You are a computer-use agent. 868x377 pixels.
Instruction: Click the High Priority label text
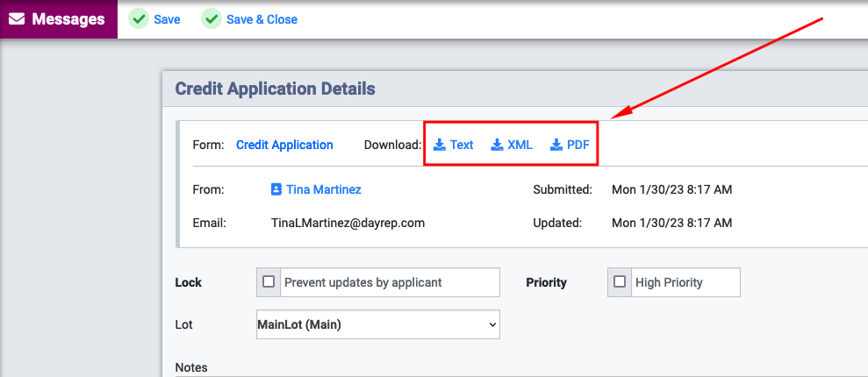point(669,282)
